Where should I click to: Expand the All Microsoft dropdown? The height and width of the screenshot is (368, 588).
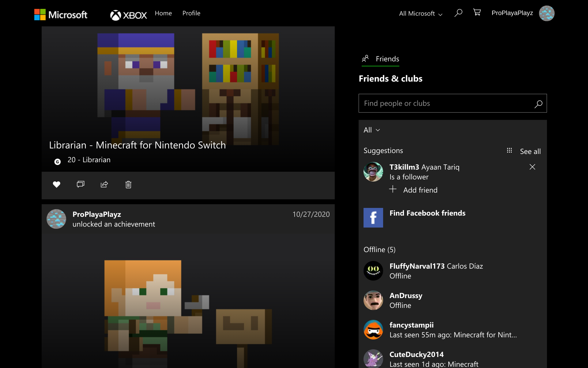pos(420,13)
